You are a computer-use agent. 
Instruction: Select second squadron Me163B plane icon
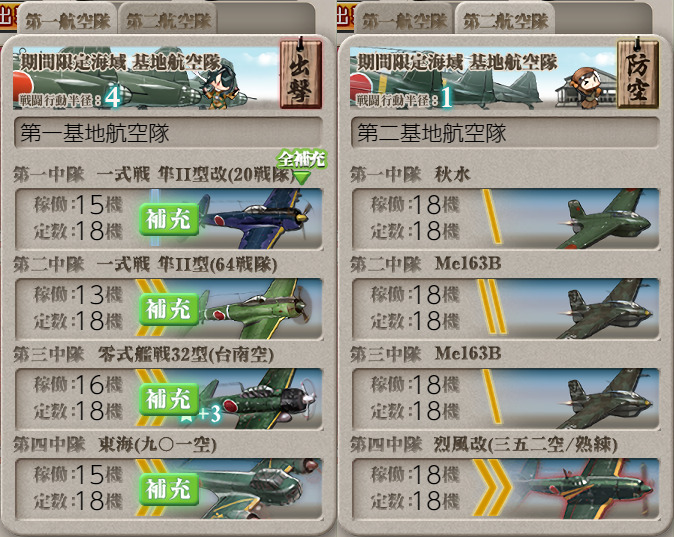pos(605,309)
